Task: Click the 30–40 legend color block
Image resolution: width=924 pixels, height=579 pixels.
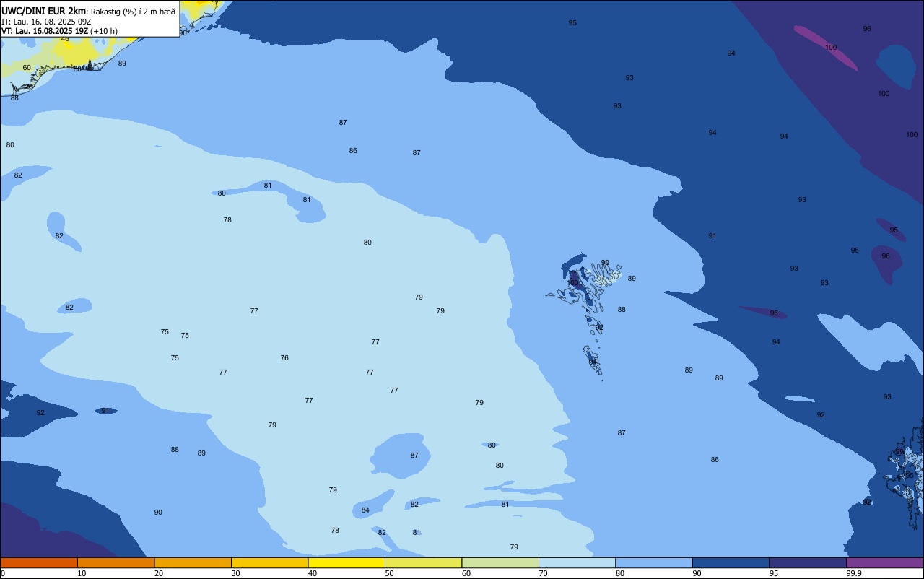Action: (x=269, y=562)
